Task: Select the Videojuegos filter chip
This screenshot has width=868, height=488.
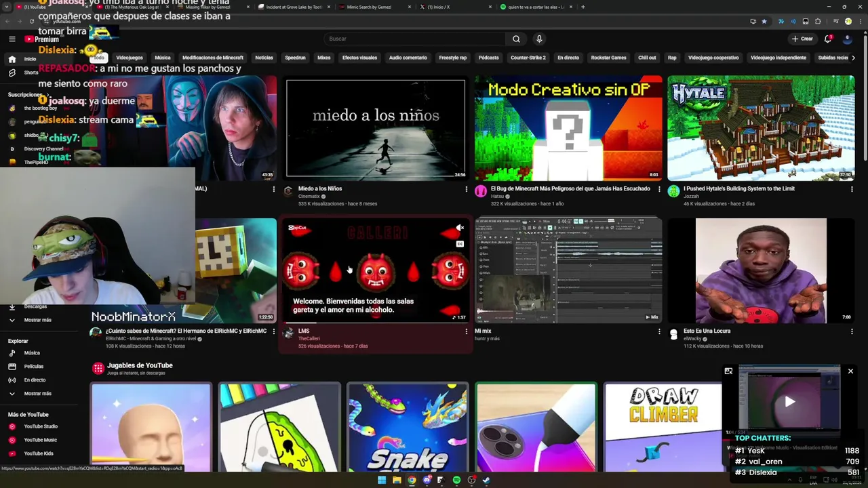Action: click(130, 58)
